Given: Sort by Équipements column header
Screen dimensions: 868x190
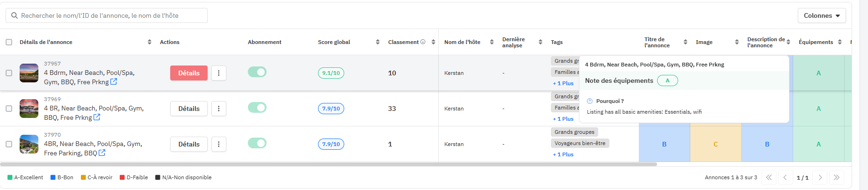Looking at the screenshot, I should tap(839, 42).
